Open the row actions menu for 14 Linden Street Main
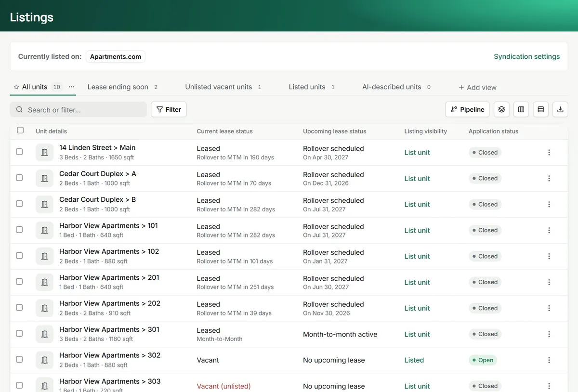 549,152
